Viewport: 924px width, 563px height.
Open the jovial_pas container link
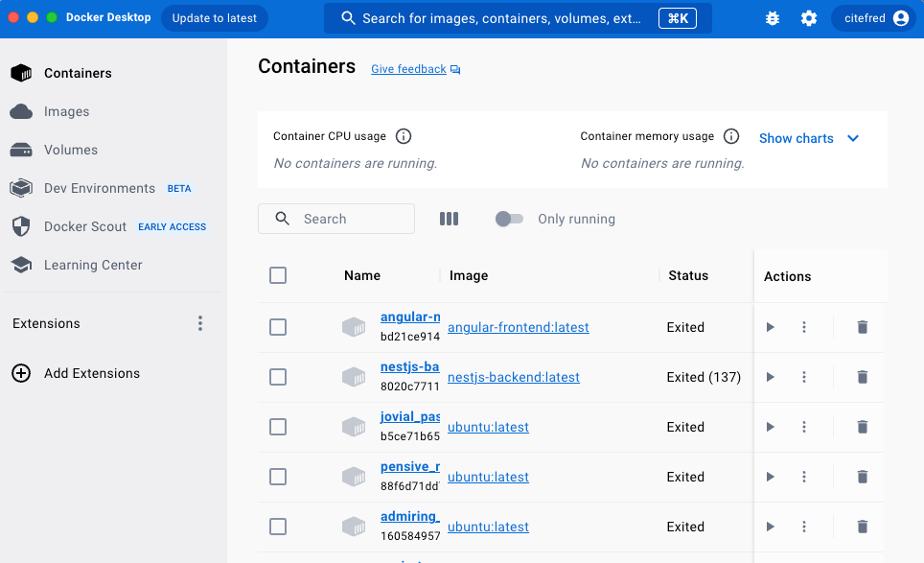click(x=410, y=417)
